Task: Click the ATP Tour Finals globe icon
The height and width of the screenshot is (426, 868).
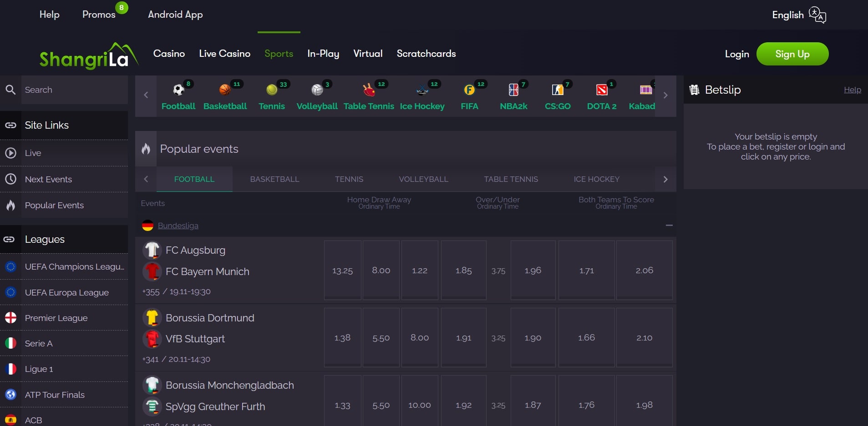Action: point(11,395)
